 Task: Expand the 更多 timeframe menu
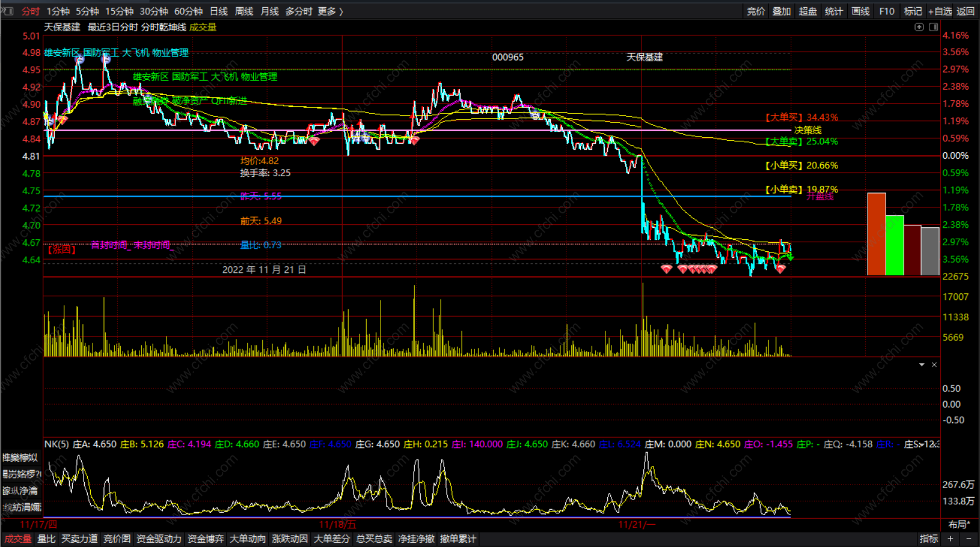pyautogui.click(x=330, y=11)
